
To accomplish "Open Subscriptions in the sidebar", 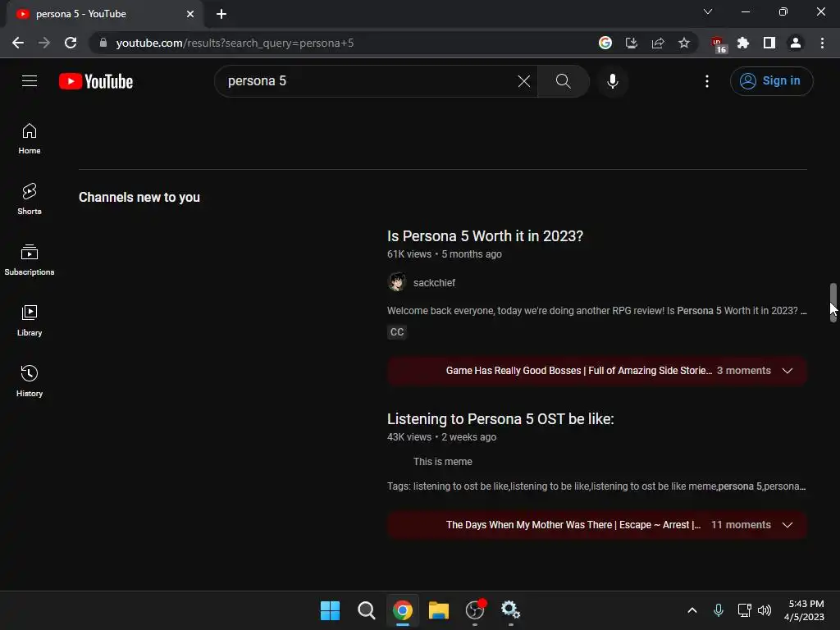I will click(x=30, y=260).
